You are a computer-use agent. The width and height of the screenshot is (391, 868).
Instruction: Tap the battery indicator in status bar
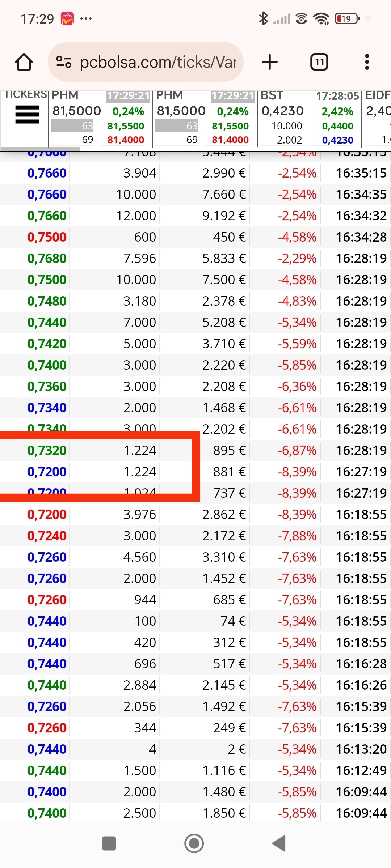tap(347, 18)
